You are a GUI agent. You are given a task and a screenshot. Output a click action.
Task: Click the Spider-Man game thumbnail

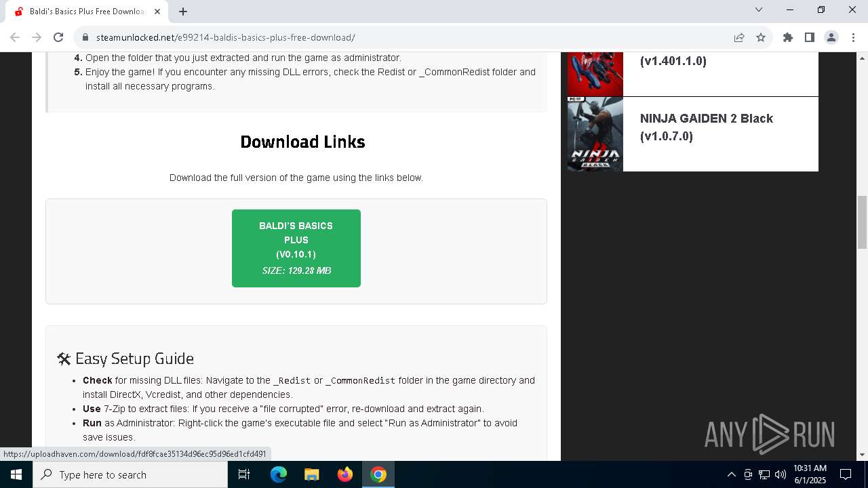coord(595,74)
